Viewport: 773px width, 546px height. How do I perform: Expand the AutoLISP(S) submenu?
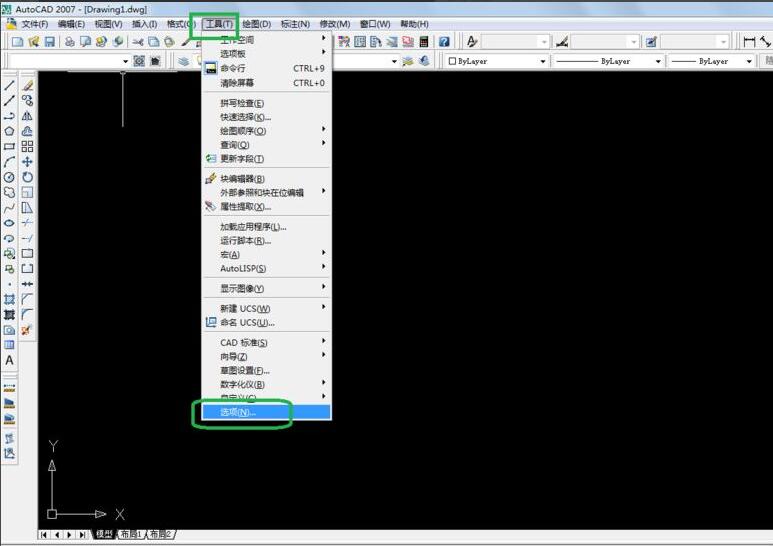[267, 268]
